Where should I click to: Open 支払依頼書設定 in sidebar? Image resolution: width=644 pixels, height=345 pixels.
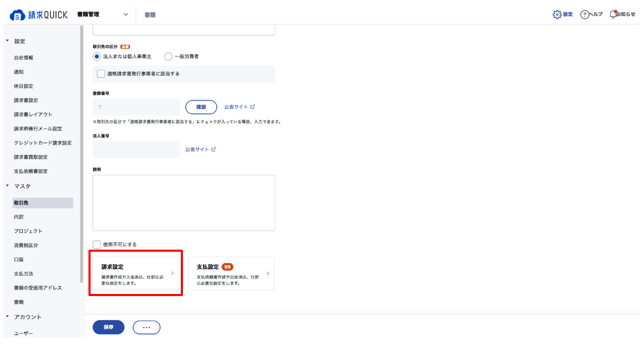point(31,171)
